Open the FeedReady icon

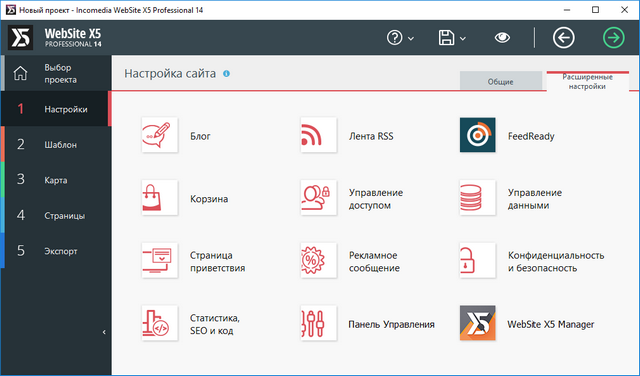[x=478, y=135]
